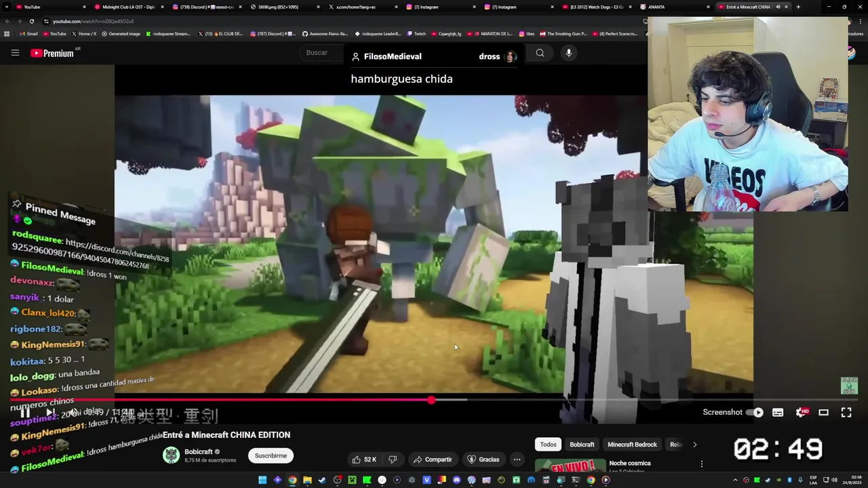
Task: Select the Minecraft Bedrock filter chip
Action: pos(632,445)
